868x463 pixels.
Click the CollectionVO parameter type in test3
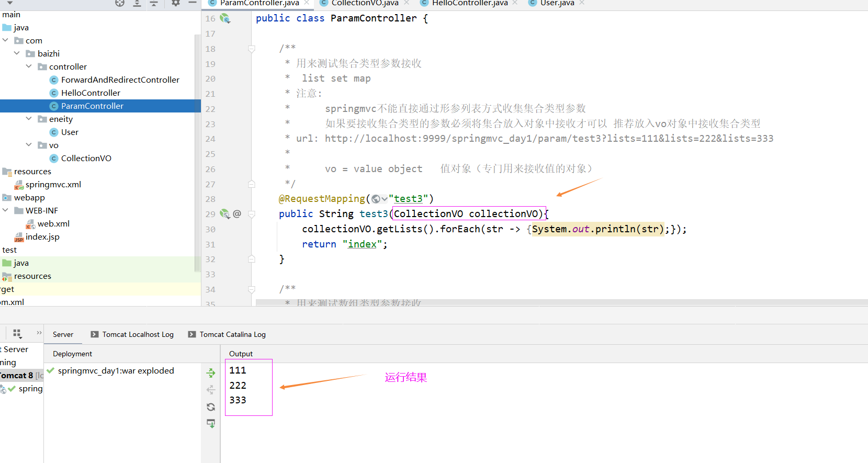coord(428,213)
